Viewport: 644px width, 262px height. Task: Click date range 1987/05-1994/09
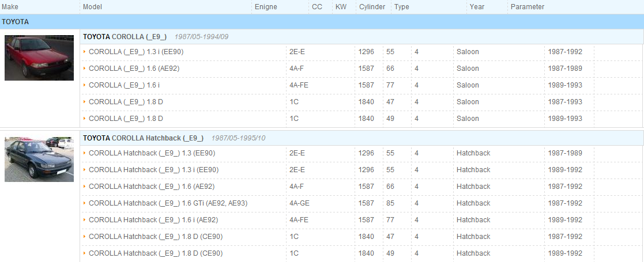click(201, 37)
